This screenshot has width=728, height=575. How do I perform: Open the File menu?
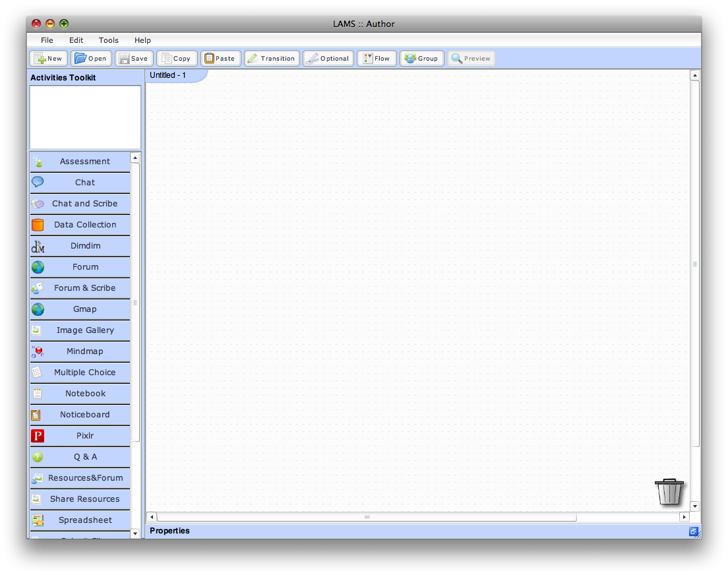(x=47, y=40)
